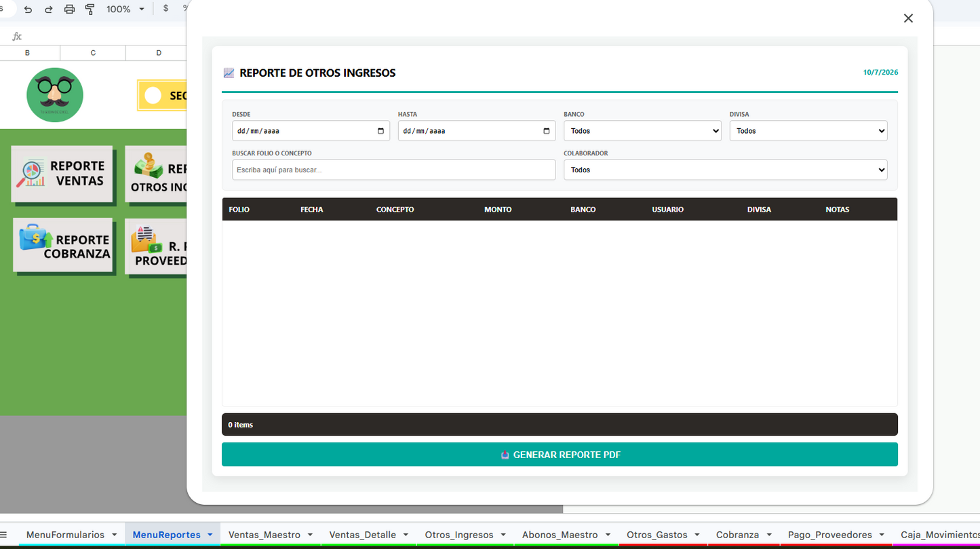980x549 pixels.
Task: Switch to Cobranza sheet tab
Action: click(x=737, y=535)
